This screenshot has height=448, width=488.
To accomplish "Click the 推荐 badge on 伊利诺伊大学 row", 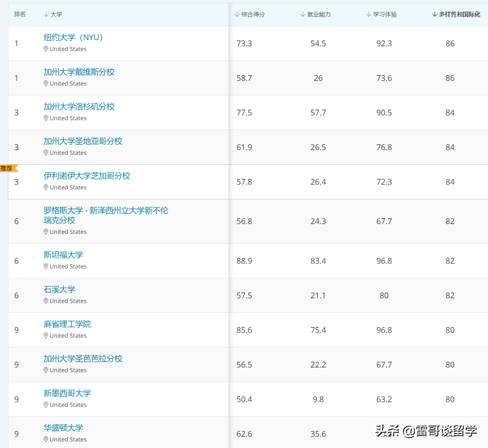I will (x=9, y=168).
